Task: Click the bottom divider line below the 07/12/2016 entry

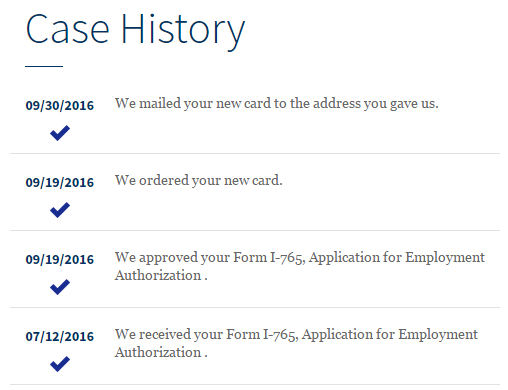Action: click(255, 385)
